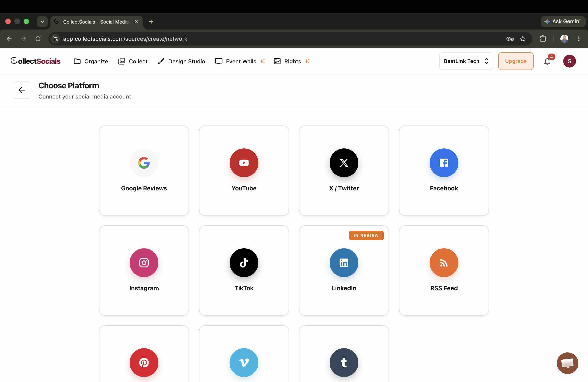Open the password manager key icon
The image size is (588, 382).
(510, 39)
